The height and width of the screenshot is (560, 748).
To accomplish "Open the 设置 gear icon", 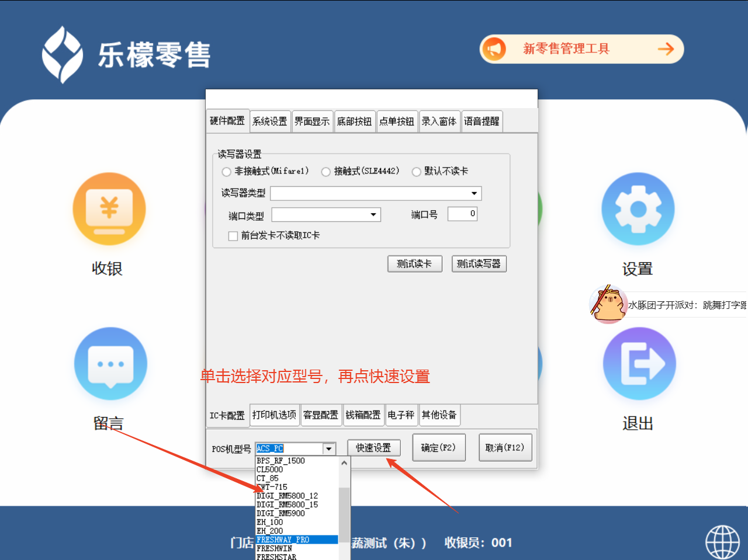I will (x=638, y=208).
